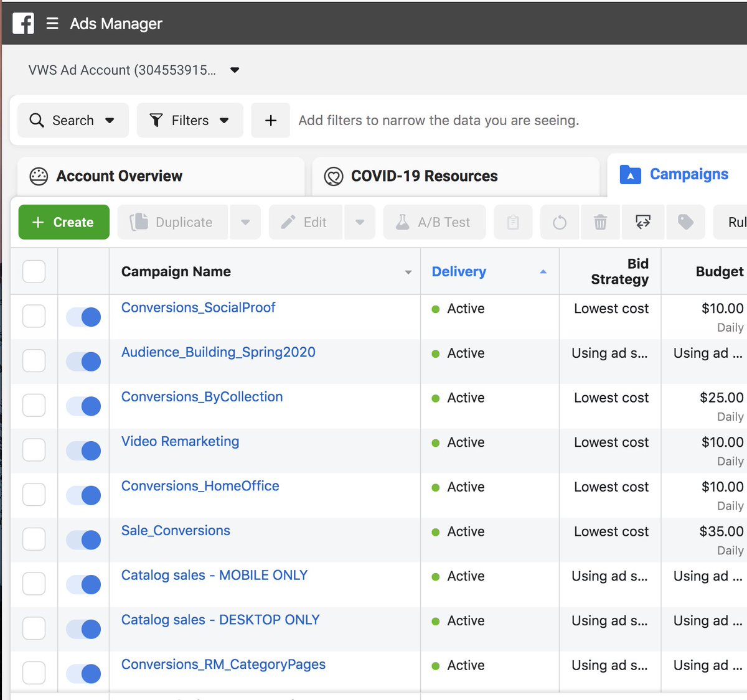This screenshot has width=747, height=700.
Task: Turn off Conversions_ByCollection campaign toggle
Action: tap(83, 406)
